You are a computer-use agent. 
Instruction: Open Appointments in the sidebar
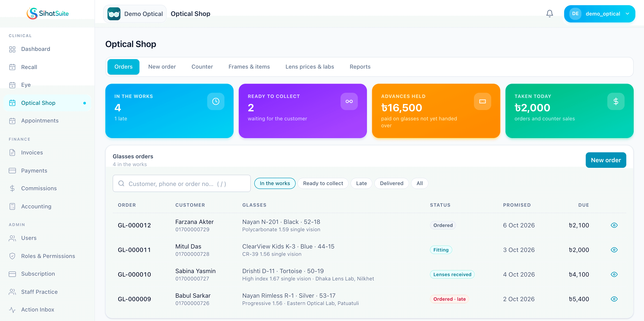click(47, 121)
